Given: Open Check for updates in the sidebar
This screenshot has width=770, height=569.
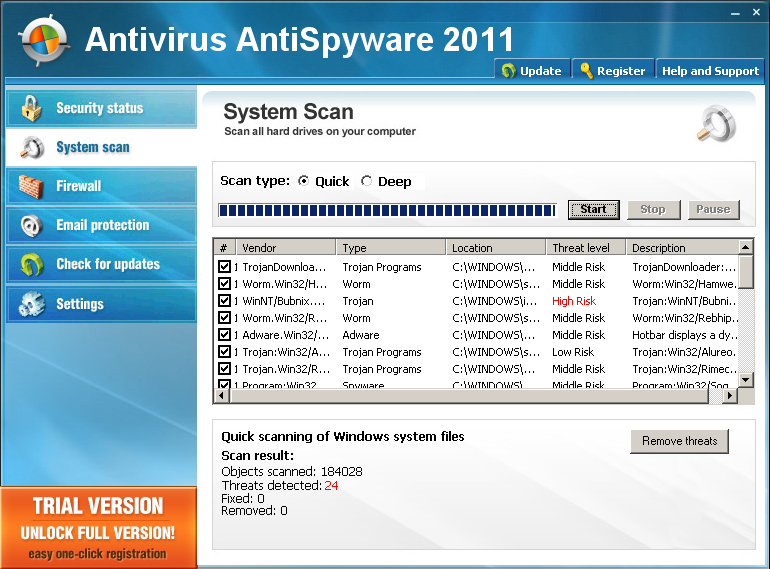Looking at the screenshot, I should [x=101, y=265].
